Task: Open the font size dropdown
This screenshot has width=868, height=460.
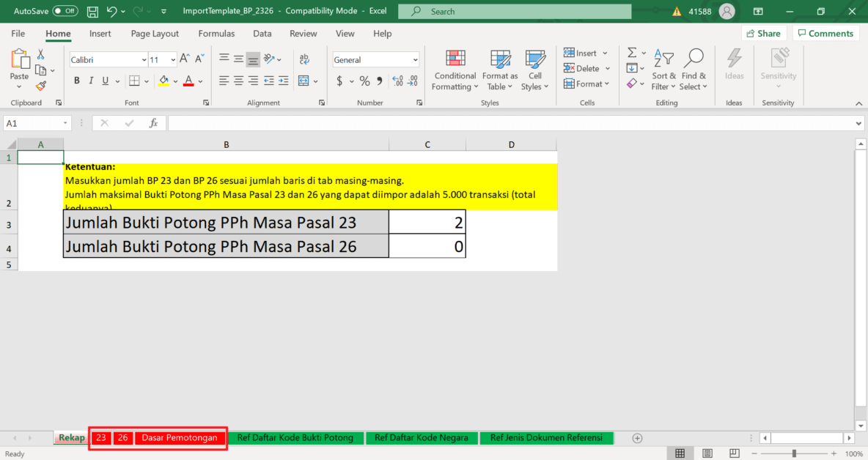Action: click(172, 59)
